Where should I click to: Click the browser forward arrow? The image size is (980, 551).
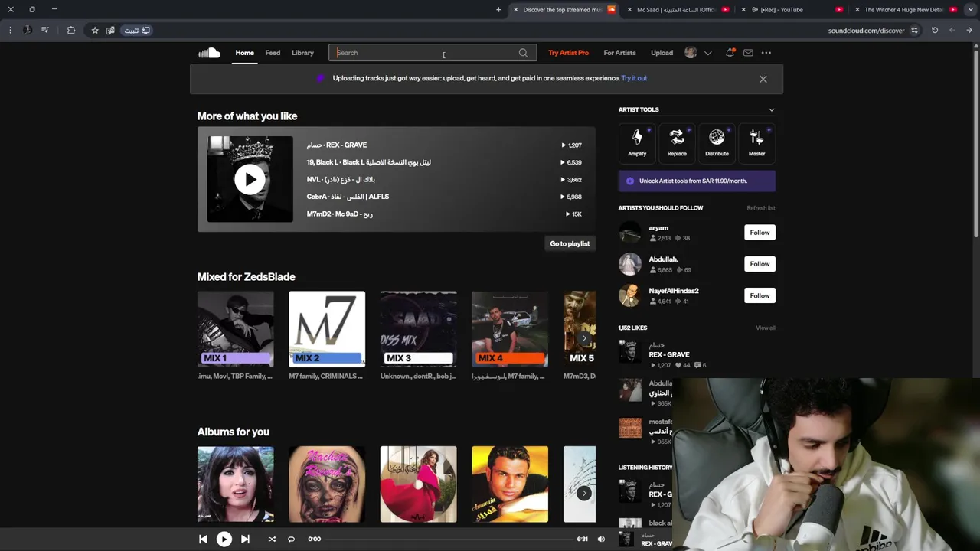click(969, 31)
